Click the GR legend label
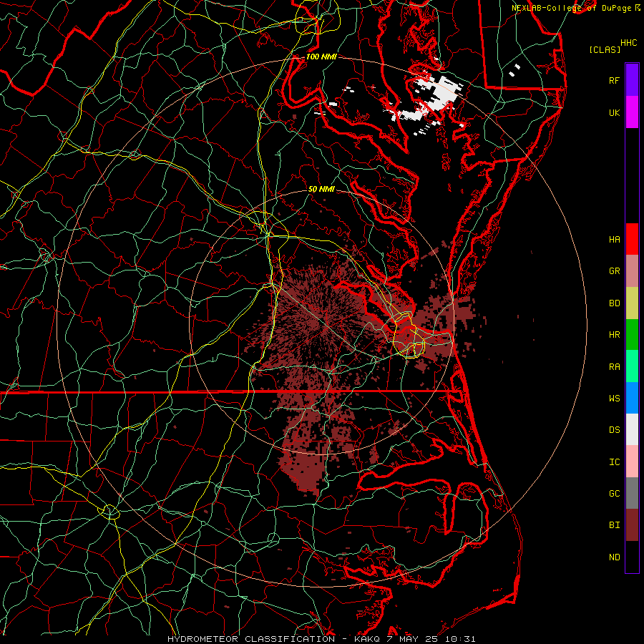Image resolution: width=644 pixels, height=644 pixels. coord(614,271)
